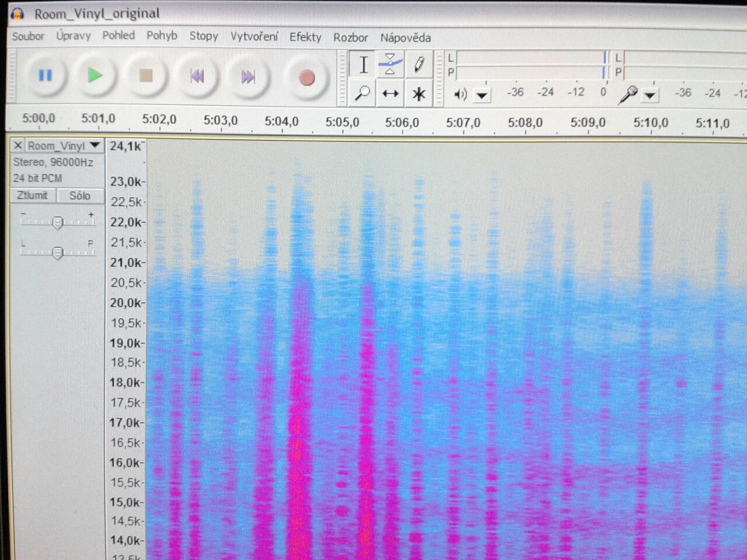Select the Selection (I-beam) tool
This screenshot has width=747, height=560.
tap(363, 65)
